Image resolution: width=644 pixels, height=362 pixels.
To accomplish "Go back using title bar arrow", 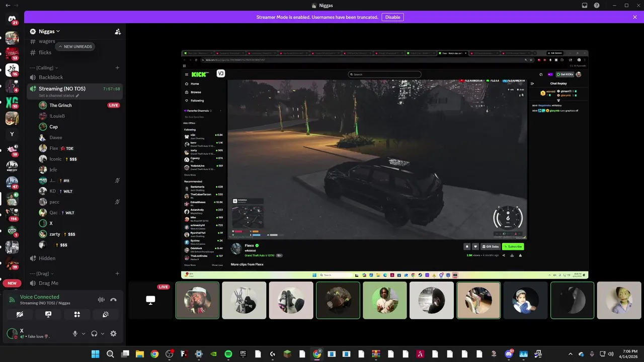I will [8, 6].
